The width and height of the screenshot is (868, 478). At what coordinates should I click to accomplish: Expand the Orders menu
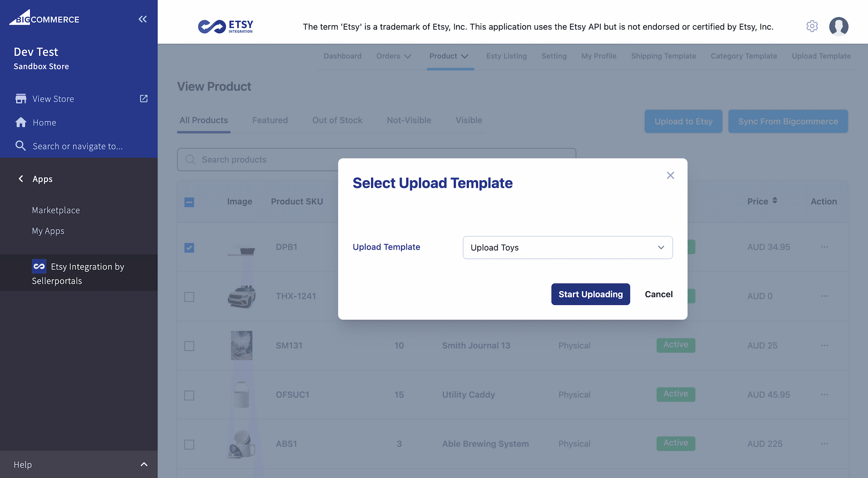tap(394, 56)
